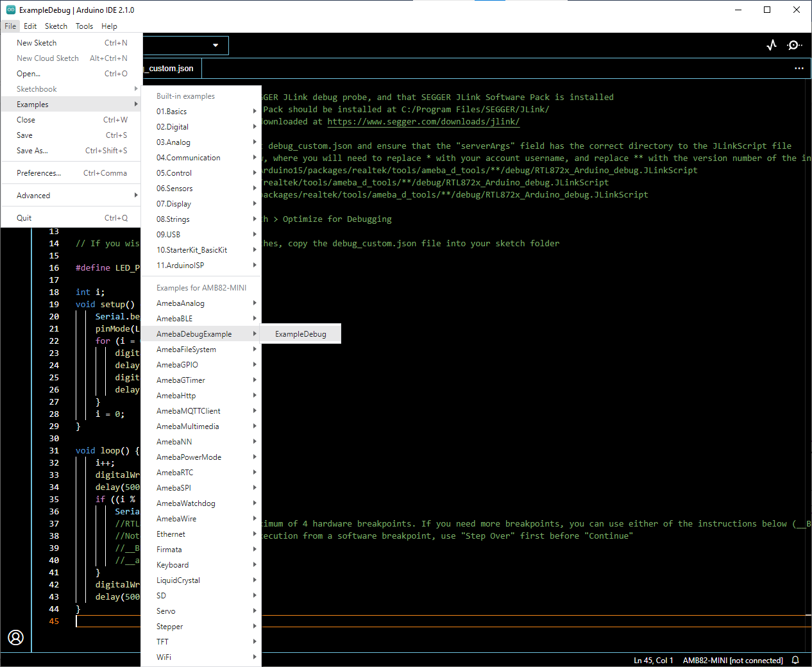Click Save in the File menu
812x667 pixels.
click(71, 135)
